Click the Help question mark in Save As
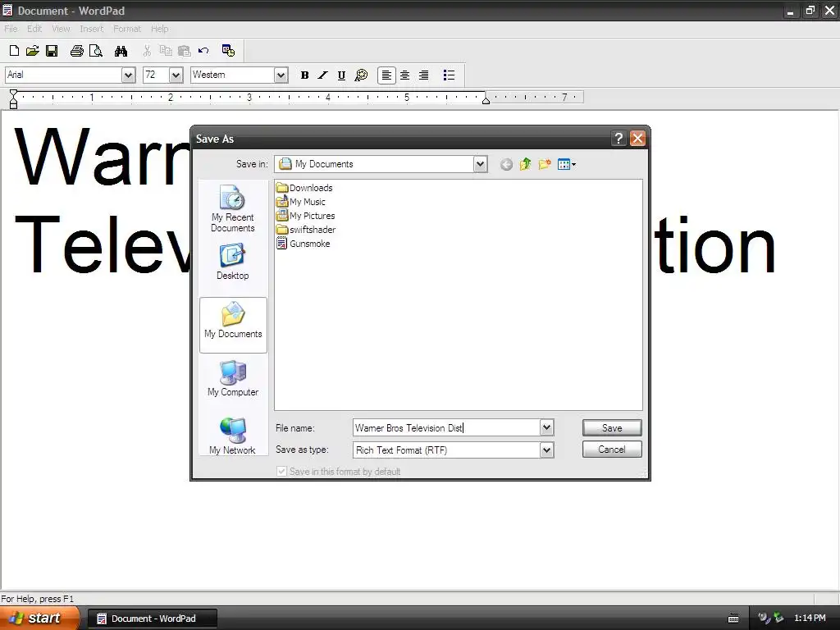This screenshot has height=630, width=840. 619,139
